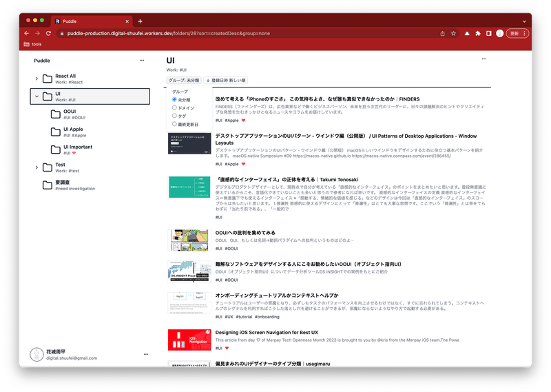Open the tab search chevron in the tab strip
Viewport: 551px width, 392px height.
tap(524, 21)
